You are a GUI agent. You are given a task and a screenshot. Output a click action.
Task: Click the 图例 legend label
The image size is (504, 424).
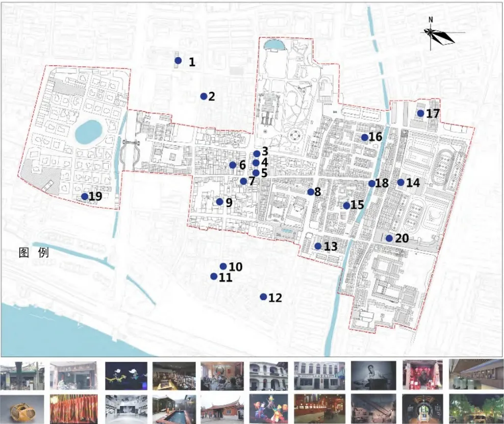(34, 253)
